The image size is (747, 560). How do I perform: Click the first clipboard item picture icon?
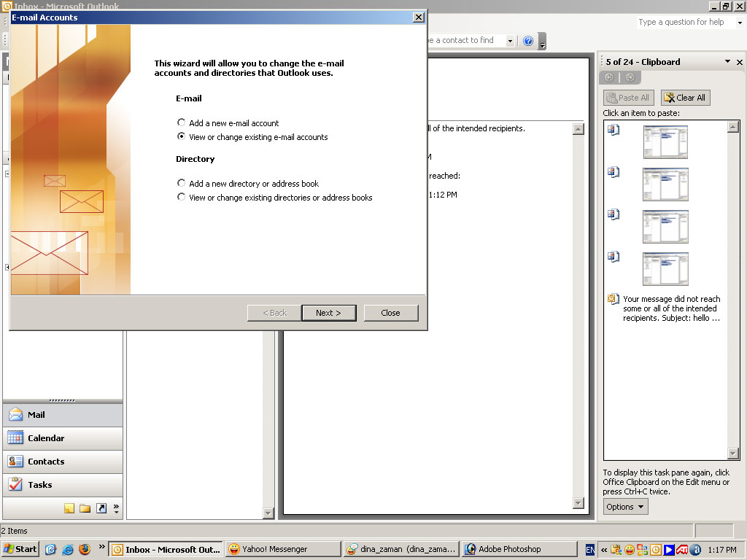(613, 130)
